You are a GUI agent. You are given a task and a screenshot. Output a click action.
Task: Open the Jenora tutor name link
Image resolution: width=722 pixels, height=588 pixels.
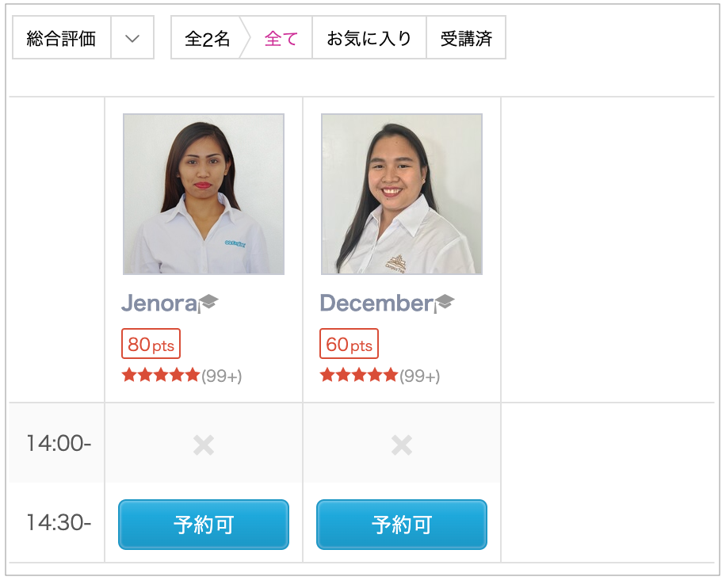(x=159, y=303)
